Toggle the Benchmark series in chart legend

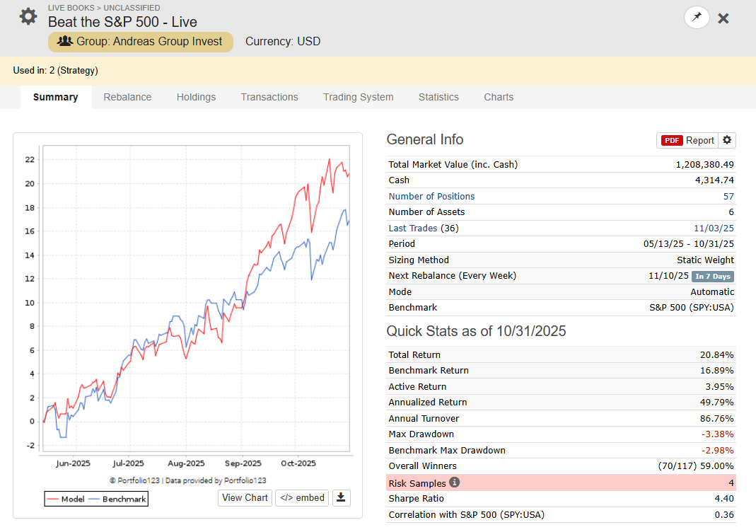(117, 499)
